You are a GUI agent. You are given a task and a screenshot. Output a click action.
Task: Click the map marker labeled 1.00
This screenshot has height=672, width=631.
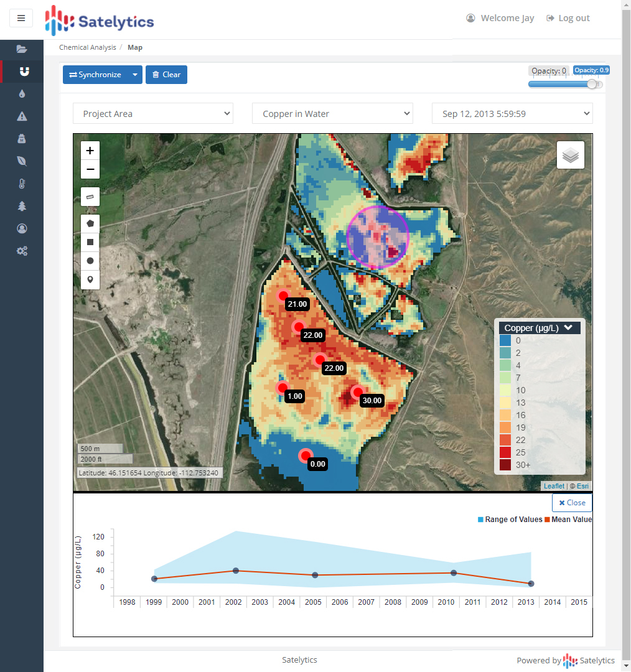click(x=282, y=388)
